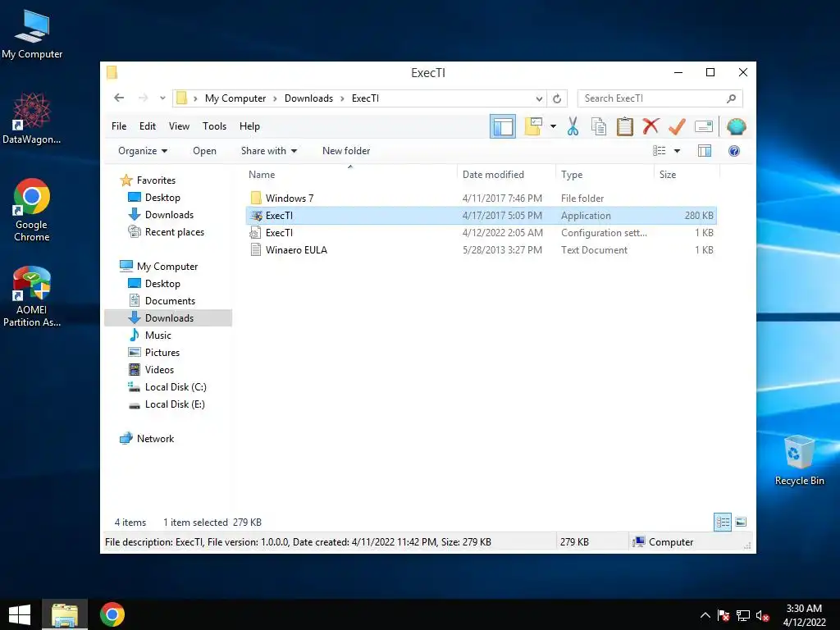
Task: Click the red X Delete toolbar icon
Action: pos(651,127)
